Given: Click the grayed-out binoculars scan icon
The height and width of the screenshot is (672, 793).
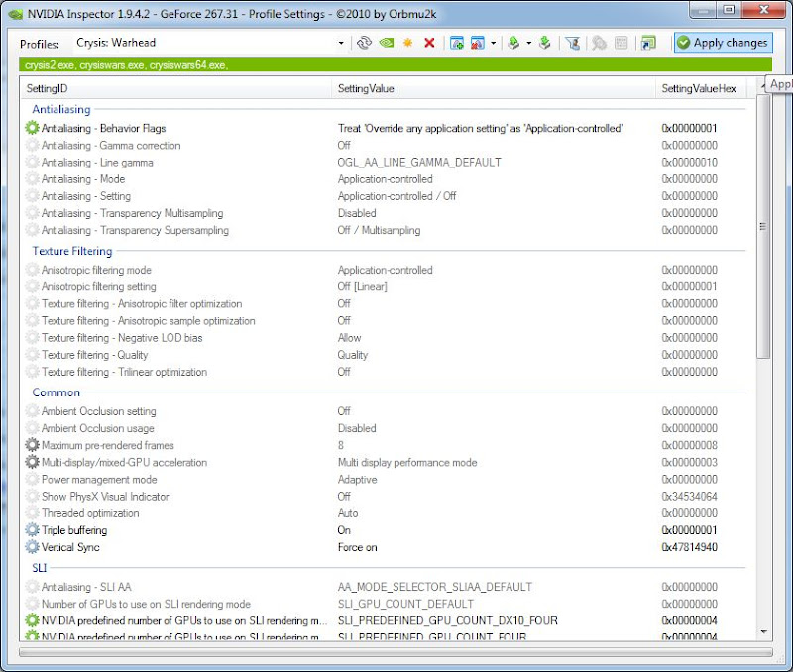Looking at the screenshot, I should click(599, 43).
